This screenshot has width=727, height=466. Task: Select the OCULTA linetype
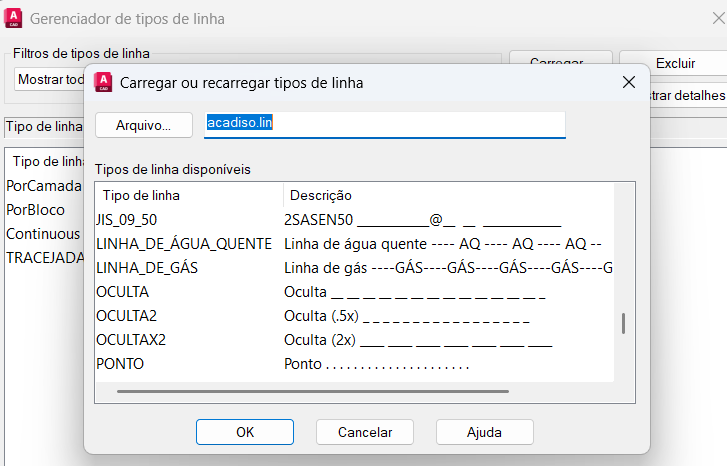pyautogui.click(x=123, y=292)
